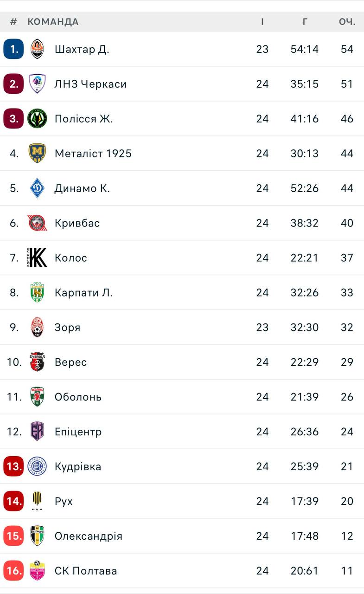Click the Г goals column header
This screenshot has height=594, width=364.
point(305,22)
